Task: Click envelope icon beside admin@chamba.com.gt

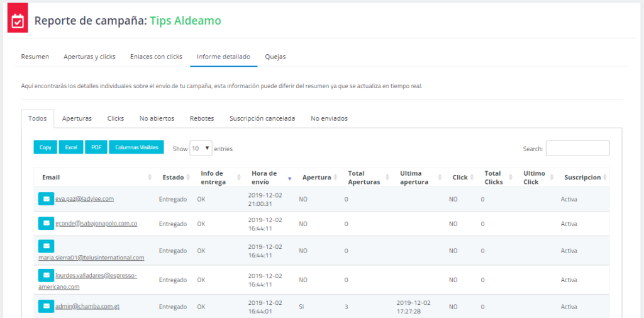Action: coord(46,306)
